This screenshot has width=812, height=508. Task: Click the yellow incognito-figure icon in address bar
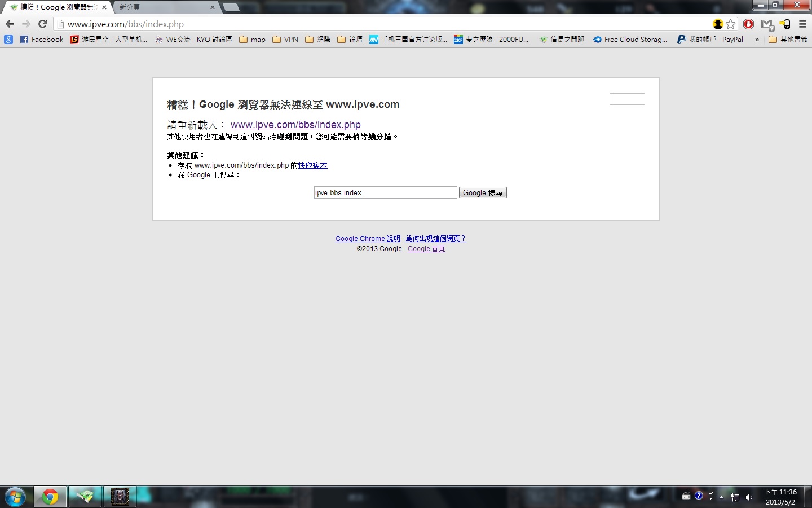tap(718, 24)
